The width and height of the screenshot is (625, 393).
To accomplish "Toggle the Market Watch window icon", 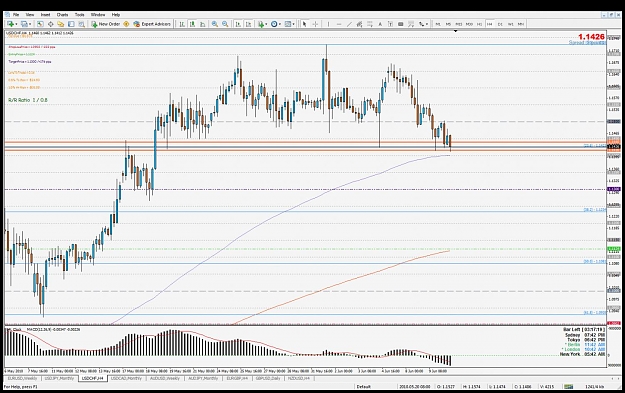I will click(x=40, y=24).
